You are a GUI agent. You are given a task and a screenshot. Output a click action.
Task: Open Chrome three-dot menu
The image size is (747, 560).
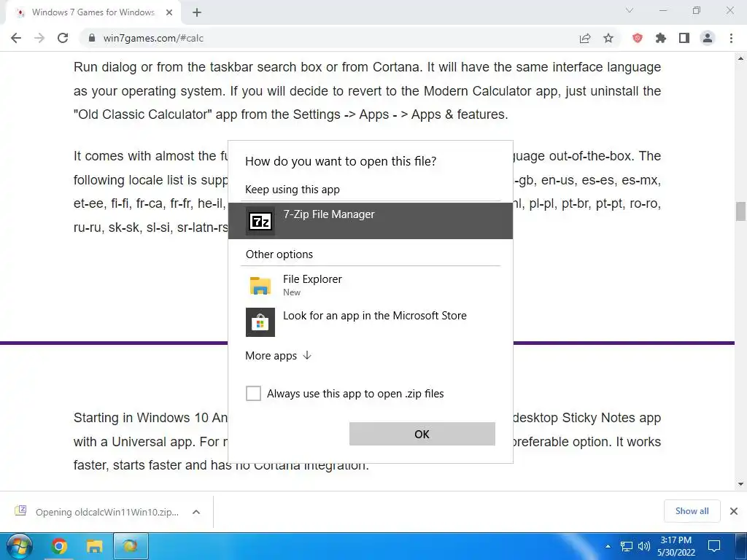point(731,38)
